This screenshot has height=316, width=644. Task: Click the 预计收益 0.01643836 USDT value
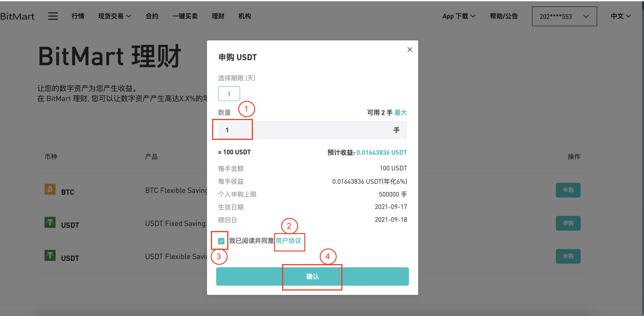(x=381, y=152)
